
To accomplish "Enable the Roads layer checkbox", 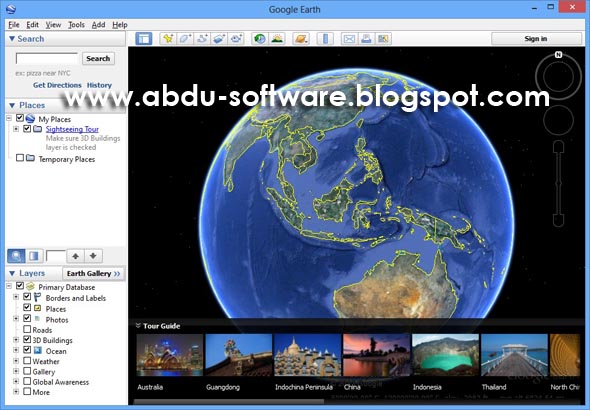I will (27, 329).
